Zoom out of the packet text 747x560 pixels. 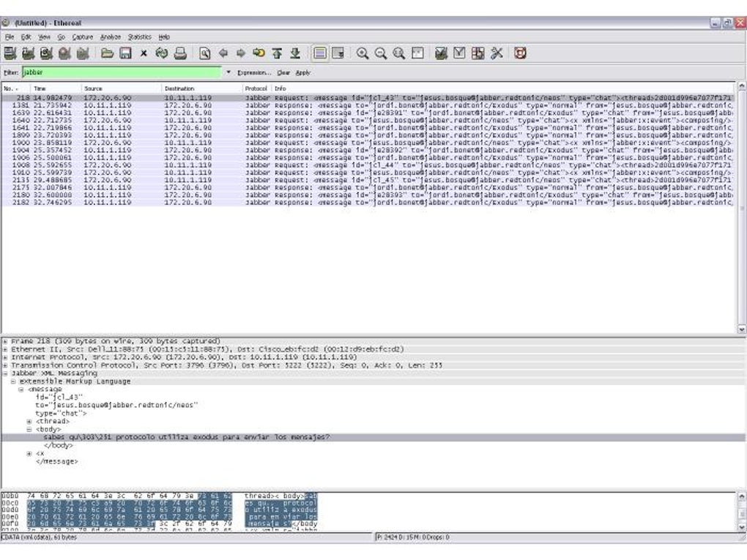[381, 53]
